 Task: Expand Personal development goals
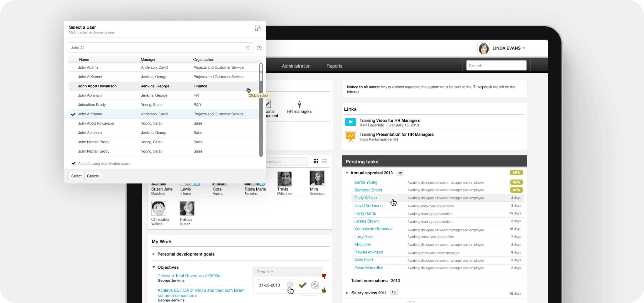point(154,254)
